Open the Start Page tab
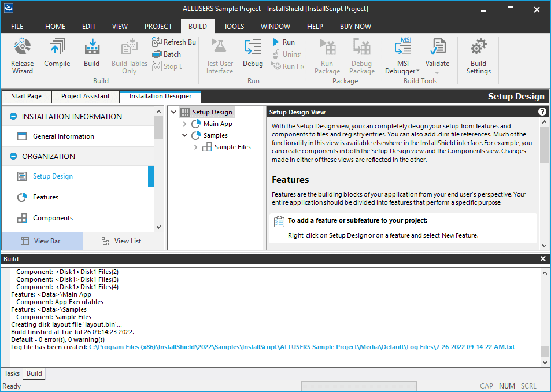Screen dimensions: 551x392 (27, 96)
